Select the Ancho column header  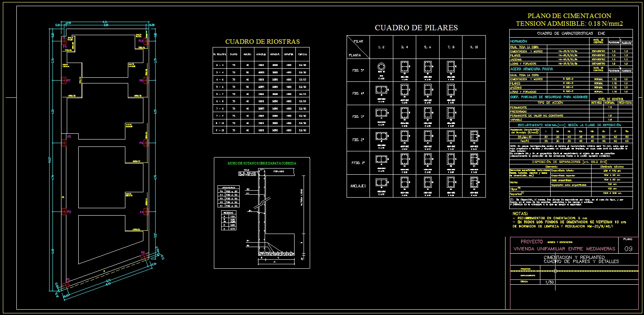[247, 54]
